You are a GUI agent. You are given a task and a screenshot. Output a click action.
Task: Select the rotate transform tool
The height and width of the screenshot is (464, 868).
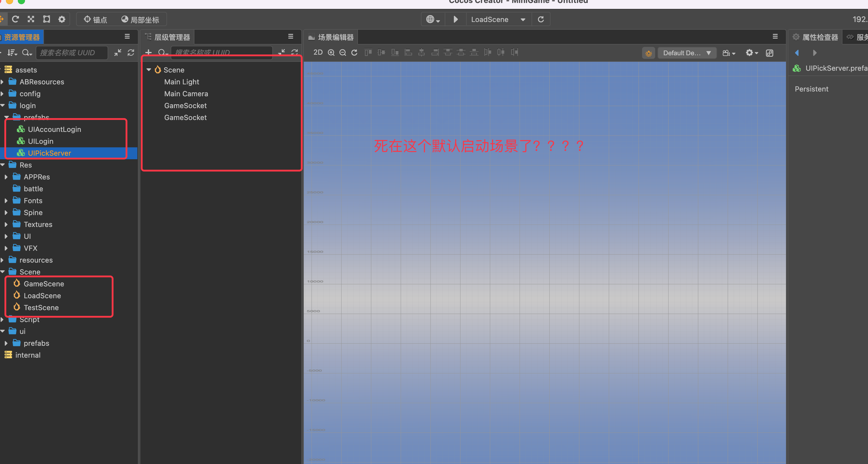click(x=15, y=19)
